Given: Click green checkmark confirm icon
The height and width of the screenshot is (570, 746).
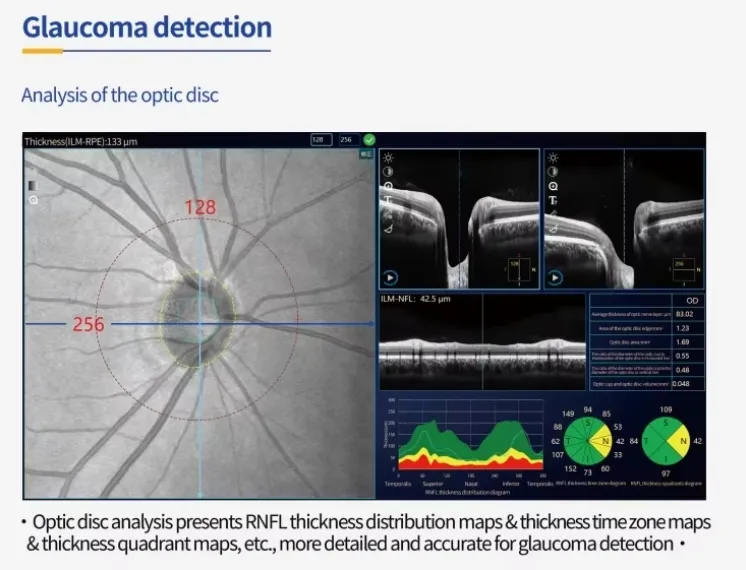Looking at the screenshot, I should point(369,140).
